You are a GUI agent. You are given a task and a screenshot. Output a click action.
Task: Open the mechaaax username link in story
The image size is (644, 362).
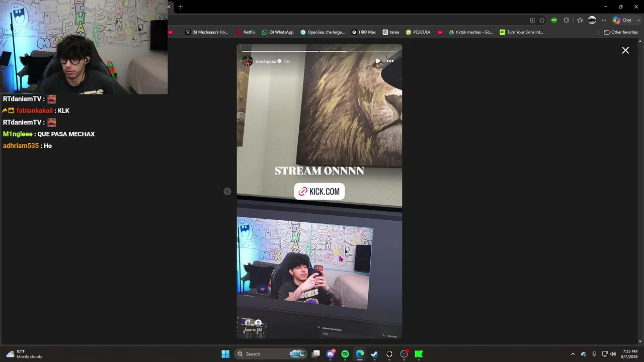[x=266, y=61]
